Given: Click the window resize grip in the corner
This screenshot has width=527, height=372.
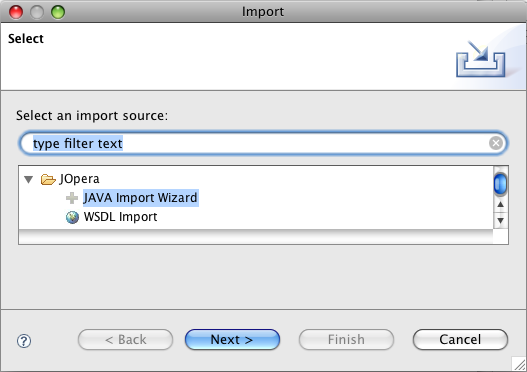Looking at the screenshot, I should pos(519,364).
